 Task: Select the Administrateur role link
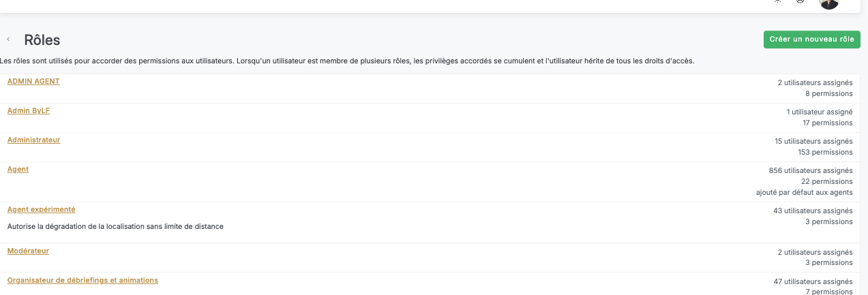pos(33,140)
